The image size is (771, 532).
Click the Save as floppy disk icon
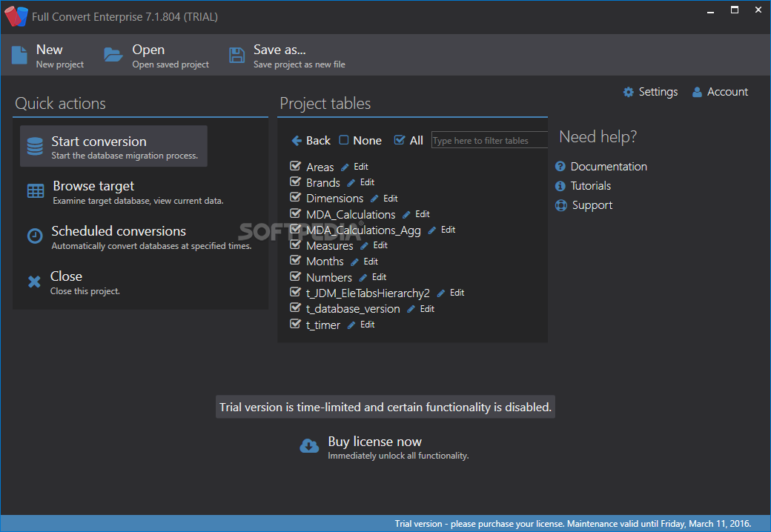237,55
